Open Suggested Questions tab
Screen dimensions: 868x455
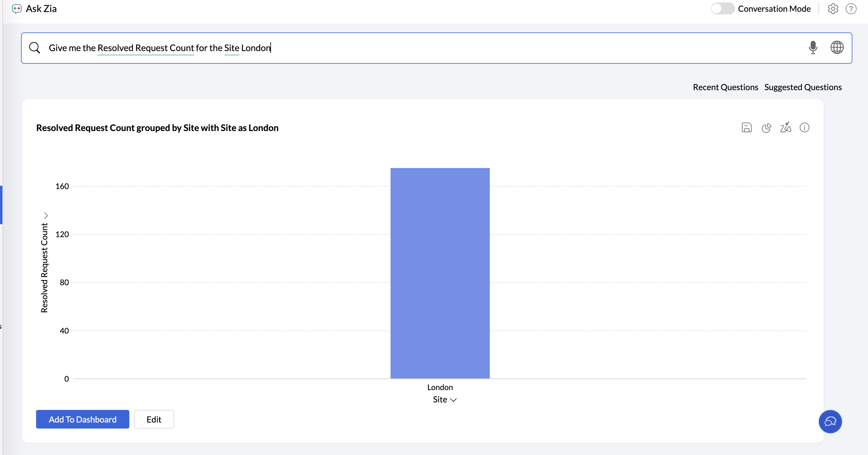coord(803,87)
